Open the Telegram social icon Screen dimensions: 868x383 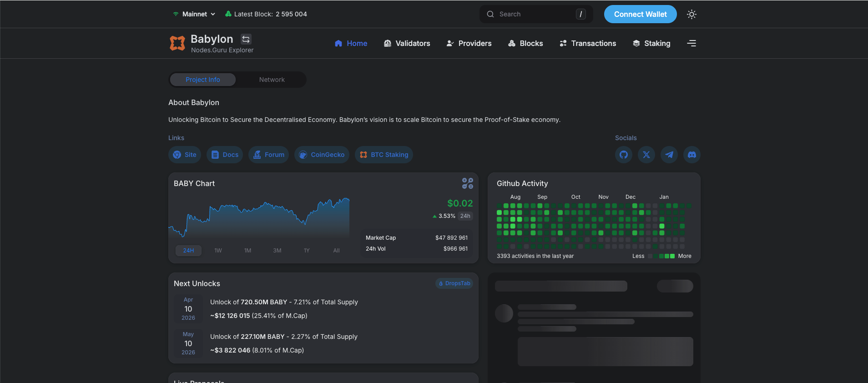tap(669, 155)
